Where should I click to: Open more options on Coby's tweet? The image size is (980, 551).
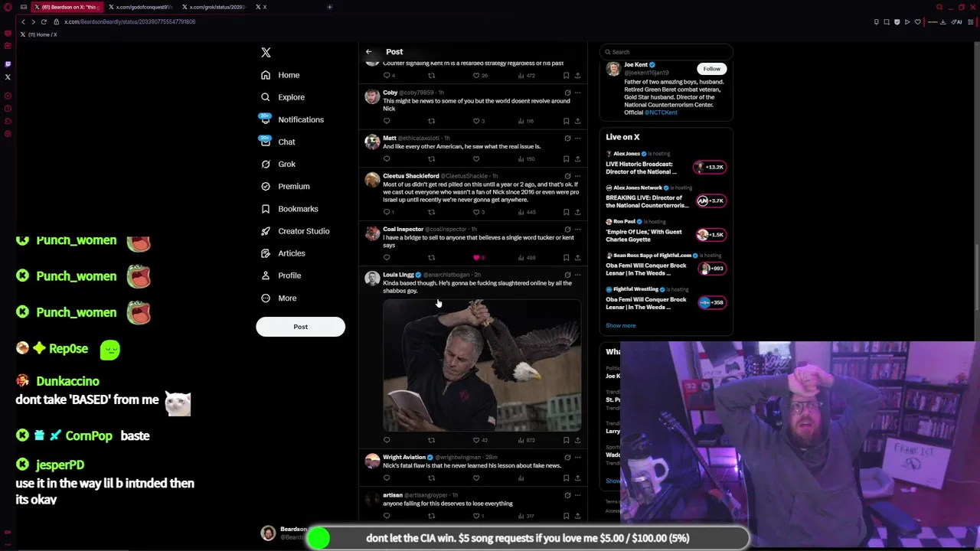click(577, 93)
